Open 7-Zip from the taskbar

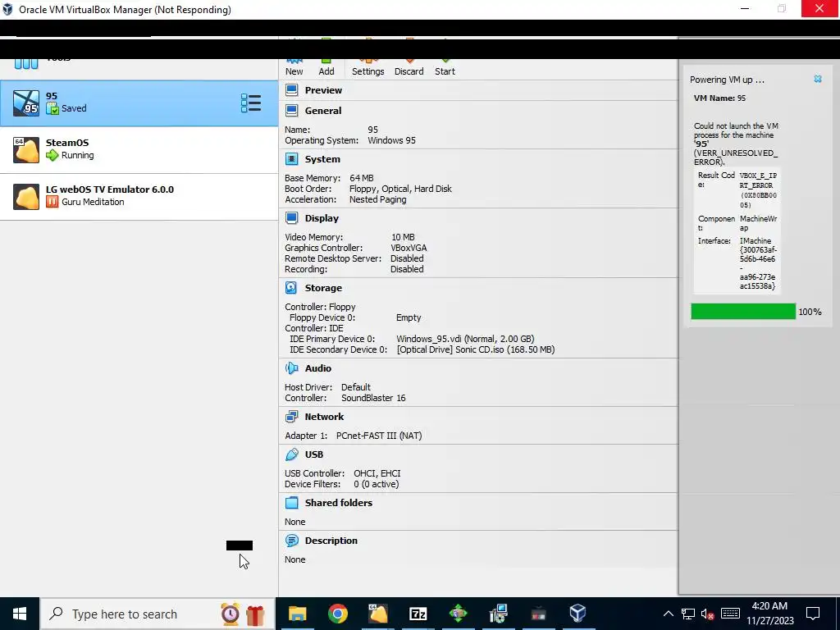(x=418, y=614)
